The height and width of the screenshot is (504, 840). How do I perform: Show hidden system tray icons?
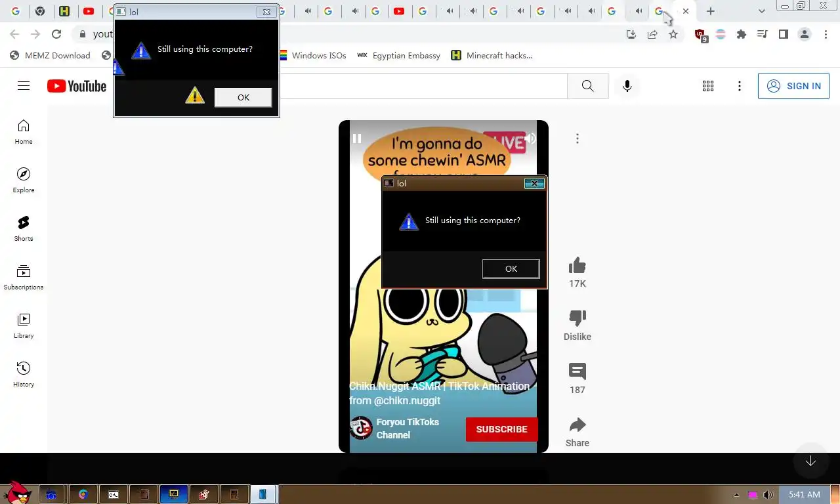click(736, 495)
